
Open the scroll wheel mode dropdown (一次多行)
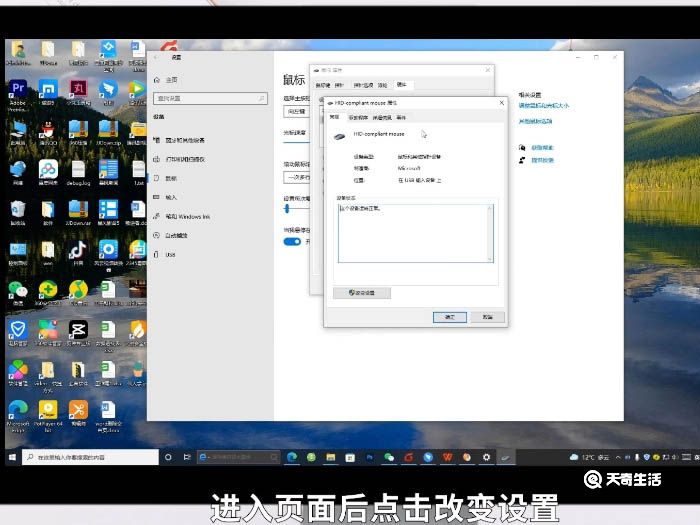tap(297, 177)
